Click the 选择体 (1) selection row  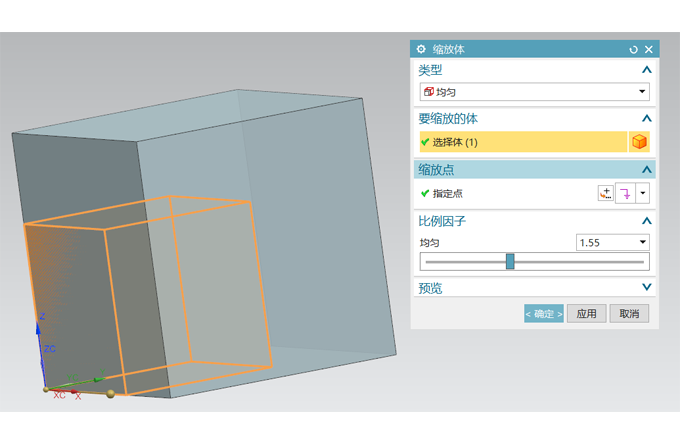point(520,142)
